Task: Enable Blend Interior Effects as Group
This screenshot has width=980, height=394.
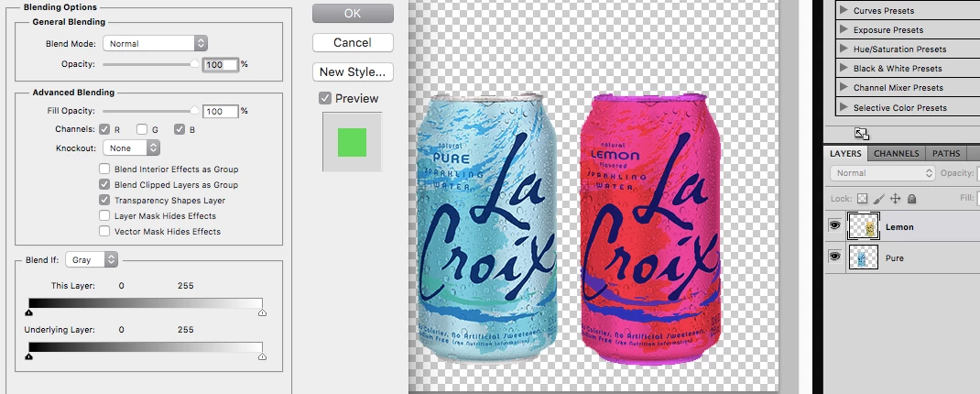Action: 104,169
